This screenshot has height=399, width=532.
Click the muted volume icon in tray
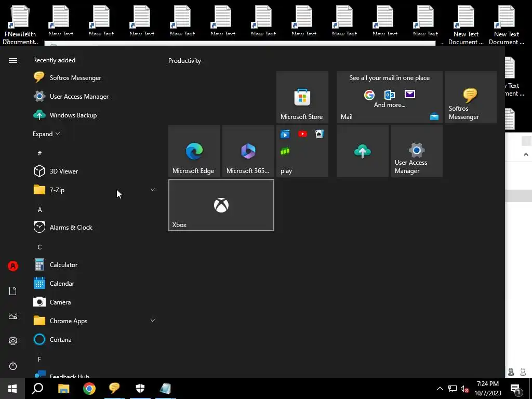pyautogui.click(x=464, y=389)
